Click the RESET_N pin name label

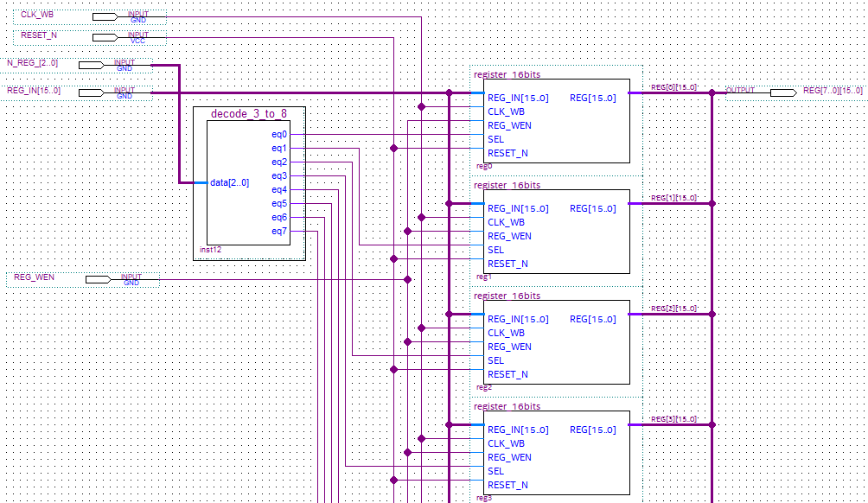39,35
